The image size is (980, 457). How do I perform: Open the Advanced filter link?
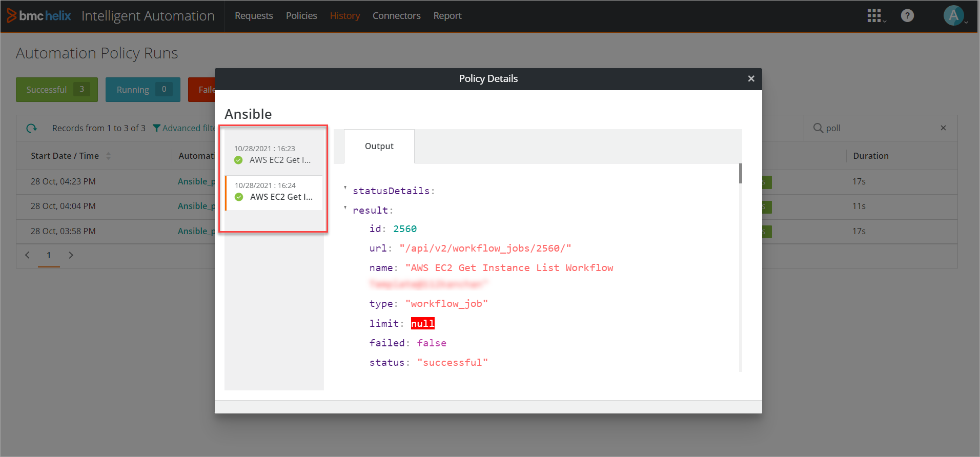pos(189,128)
